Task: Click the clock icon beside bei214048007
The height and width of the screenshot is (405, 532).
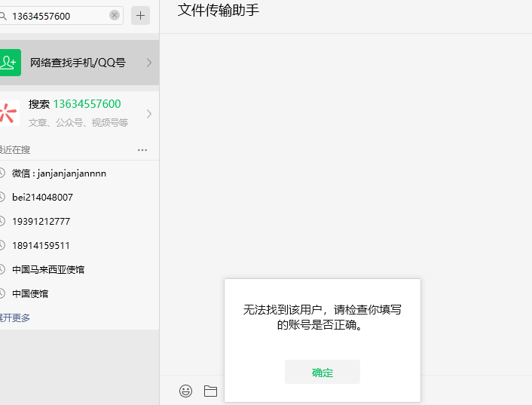Action: pos(2,197)
